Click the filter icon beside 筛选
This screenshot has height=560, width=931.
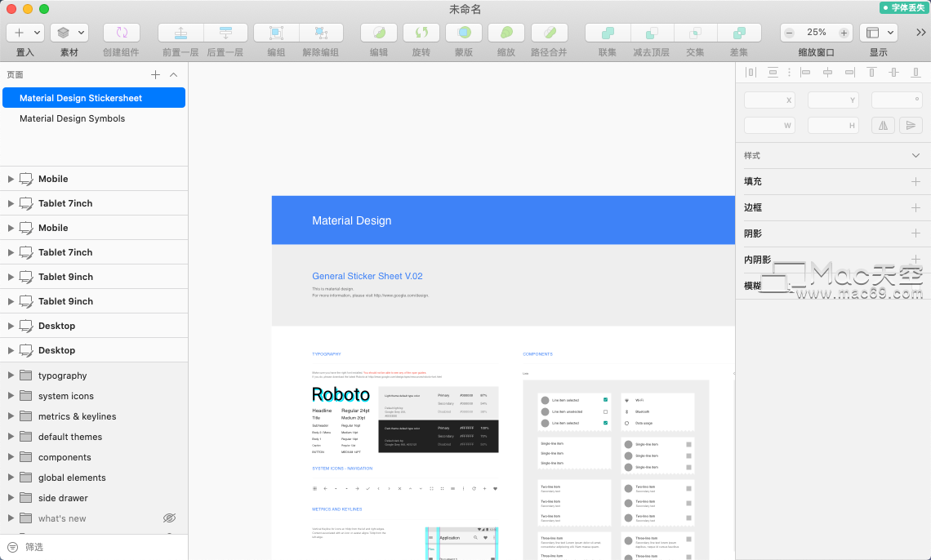pos(12,547)
